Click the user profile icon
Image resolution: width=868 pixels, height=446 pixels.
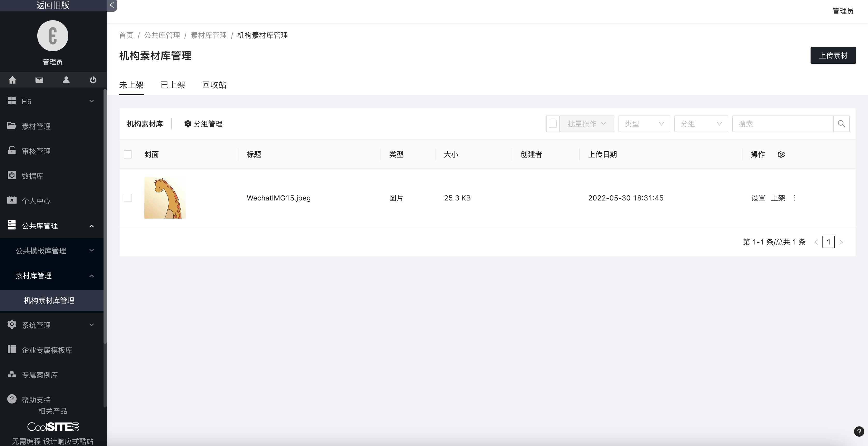pos(66,80)
